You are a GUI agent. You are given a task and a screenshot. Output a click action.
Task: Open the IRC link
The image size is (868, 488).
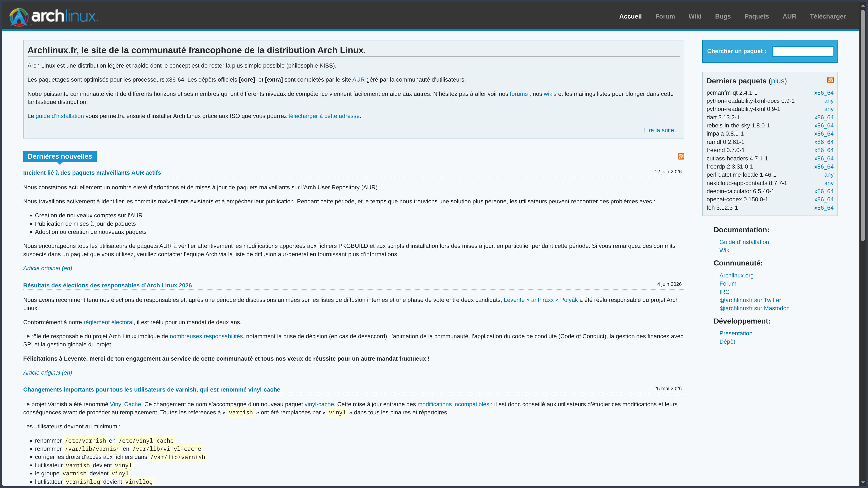click(724, 292)
